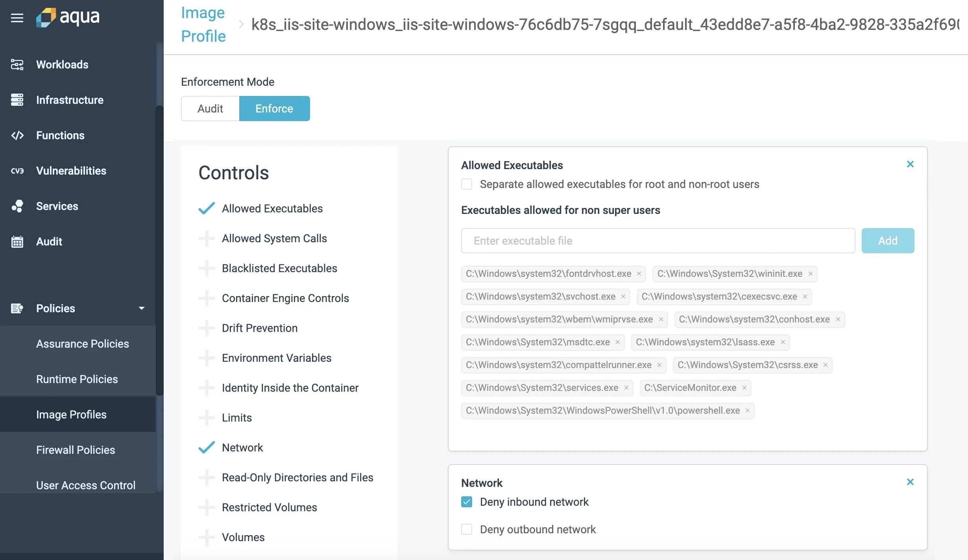The image size is (968, 560).
Task: Expand the Restricted Volumes control
Action: coord(207,507)
